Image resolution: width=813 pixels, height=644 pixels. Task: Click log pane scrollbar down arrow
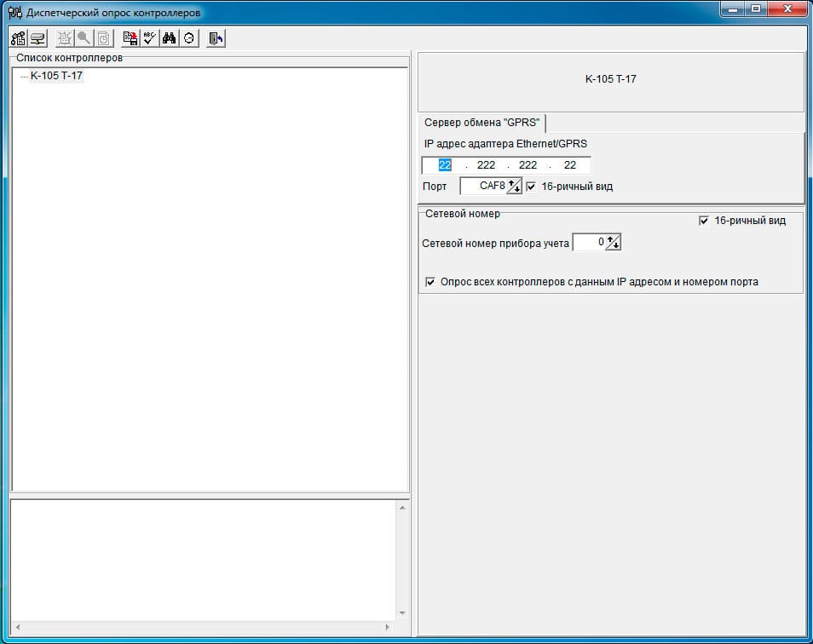click(x=402, y=612)
